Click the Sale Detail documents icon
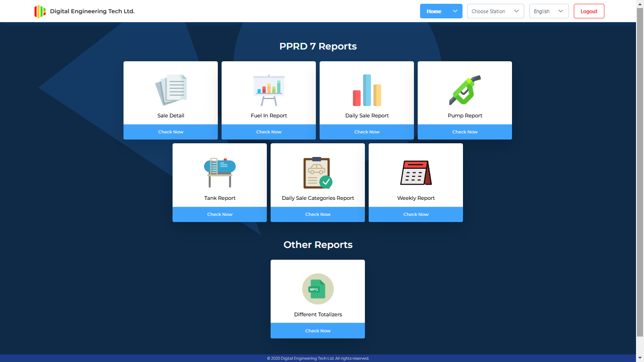This screenshot has height=362, width=644. [x=171, y=90]
